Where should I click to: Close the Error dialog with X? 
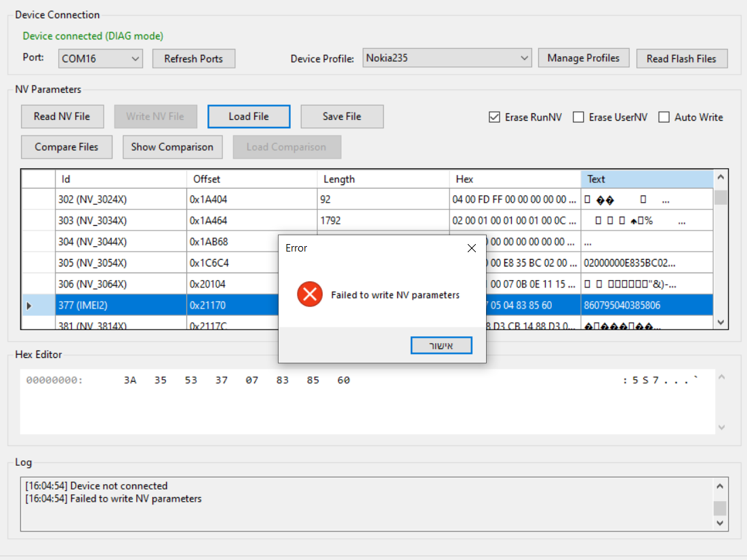click(472, 248)
